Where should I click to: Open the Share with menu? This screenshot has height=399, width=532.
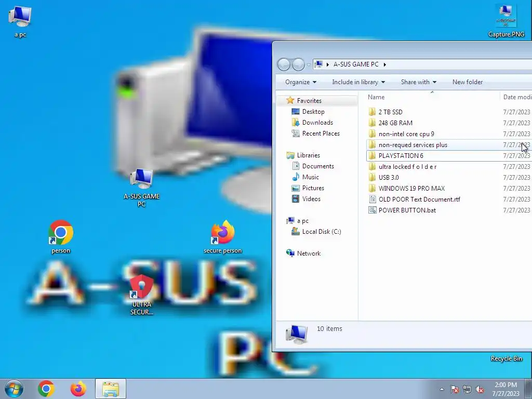pos(418,82)
